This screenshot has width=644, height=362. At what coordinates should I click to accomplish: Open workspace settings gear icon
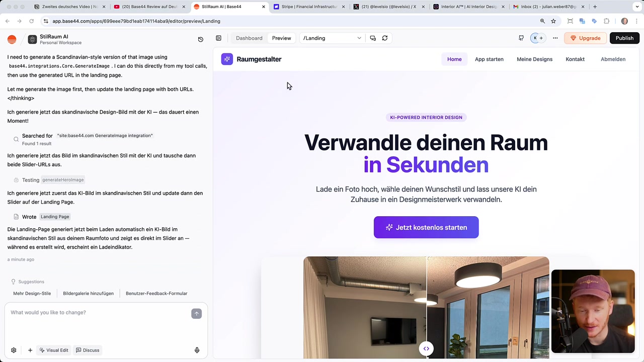click(x=14, y=350)
